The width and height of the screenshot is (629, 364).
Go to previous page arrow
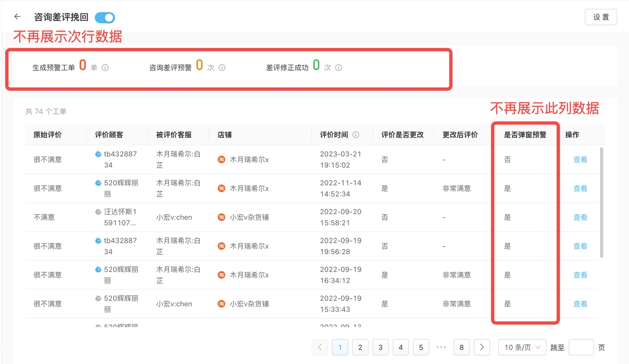point(320,347)
